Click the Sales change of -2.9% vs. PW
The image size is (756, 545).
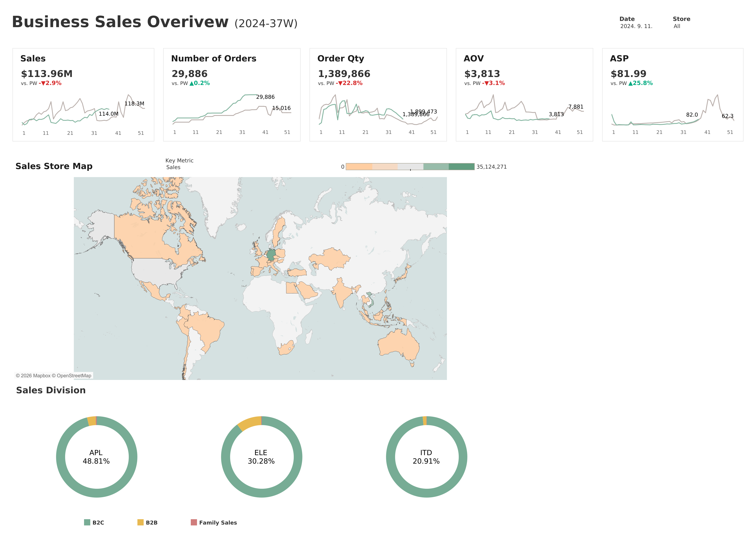coord(50,83)
